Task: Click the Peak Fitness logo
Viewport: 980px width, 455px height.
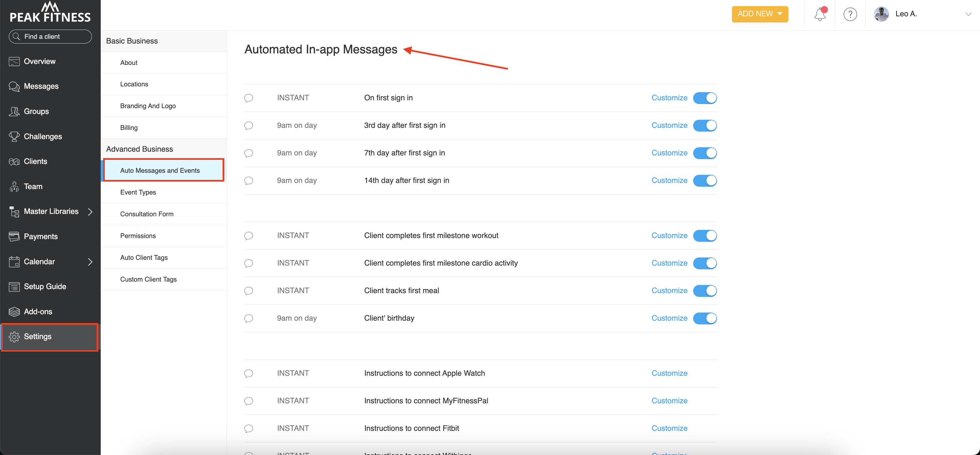Action: [x=50, y=12]
